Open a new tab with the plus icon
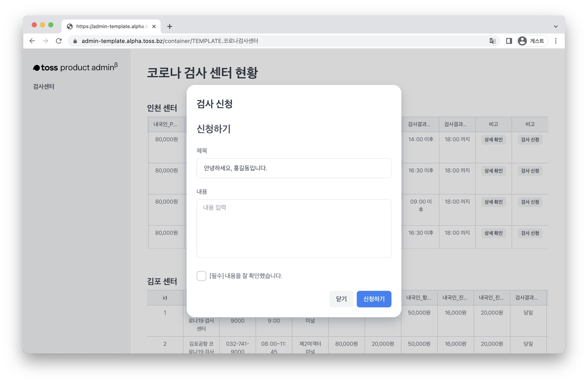Image resolution: width=588 pixels, height=384 pixels. (170, 26)
